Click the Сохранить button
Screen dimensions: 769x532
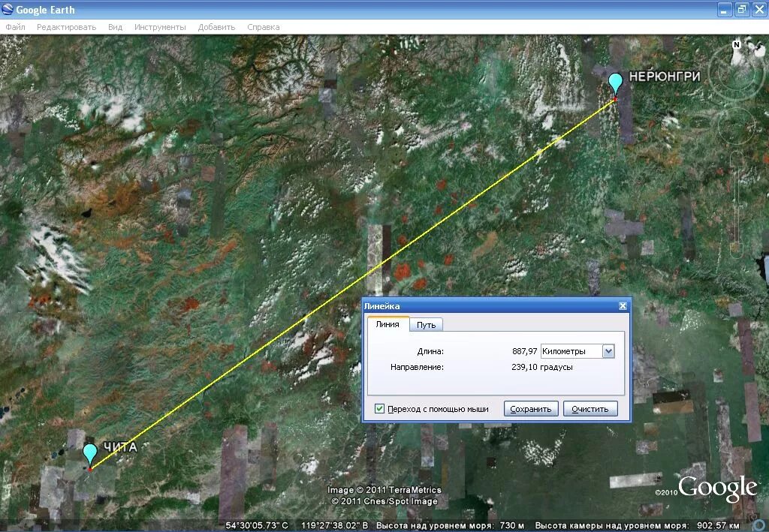(531, 408)
